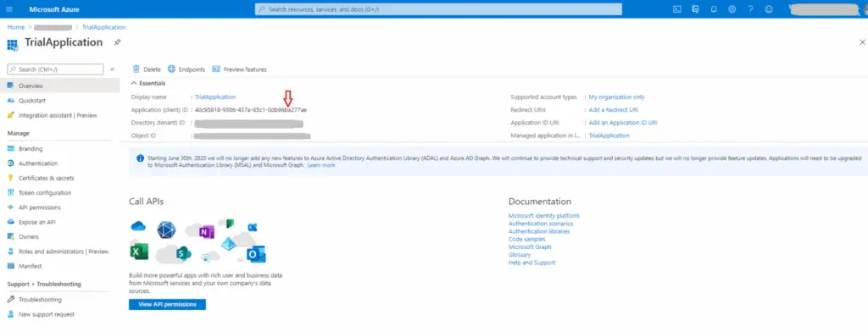868x332 pixels.
Task: Select Overview in the sidebar
Action: pos(60,86)
